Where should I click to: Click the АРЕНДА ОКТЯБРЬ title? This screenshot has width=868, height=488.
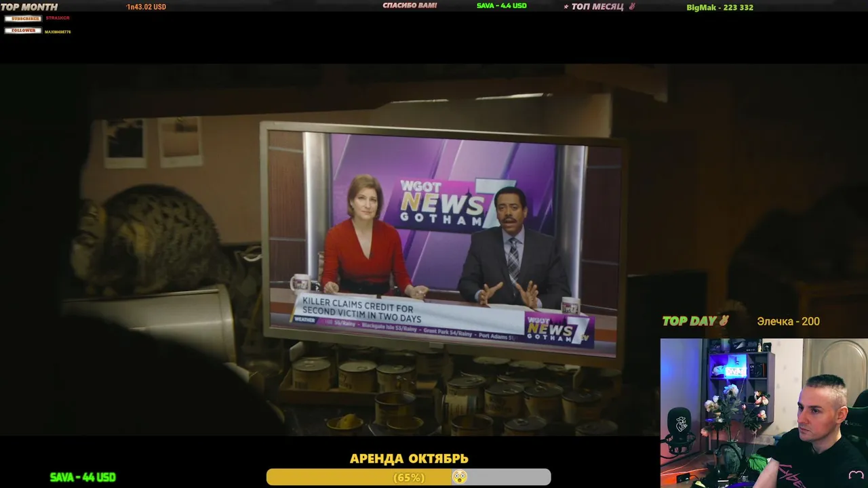tap(409, 459)
